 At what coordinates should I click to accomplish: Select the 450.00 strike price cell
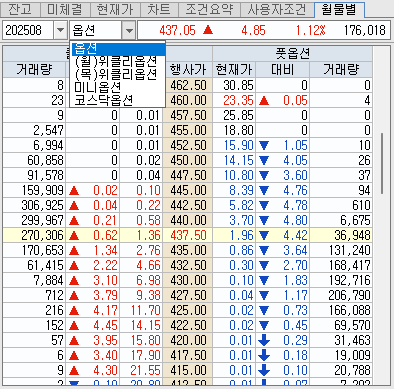[x=188, y=160]
